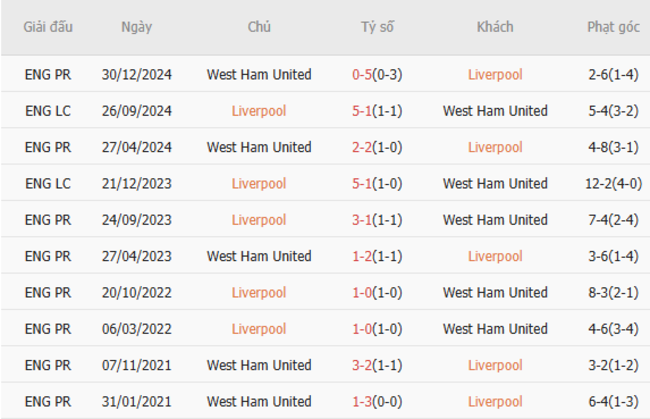This screenshot has width=650, height=419.
Task: Click the 0-5 score on 30/12/2024
Action: pyautogui.click(x=363, y=75)
